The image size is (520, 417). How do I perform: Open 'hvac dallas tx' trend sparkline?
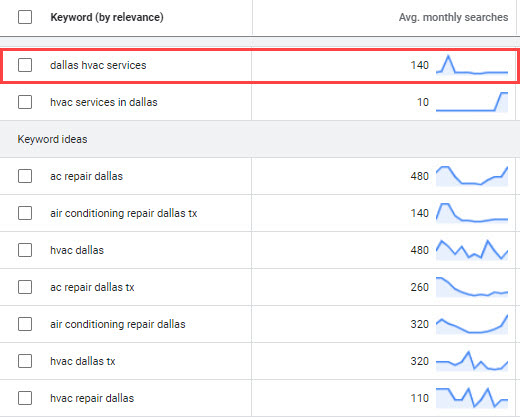[472, 361]
